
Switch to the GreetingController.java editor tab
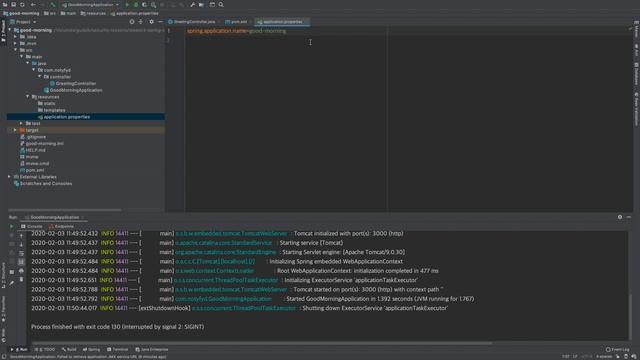[x=192, y=22]
